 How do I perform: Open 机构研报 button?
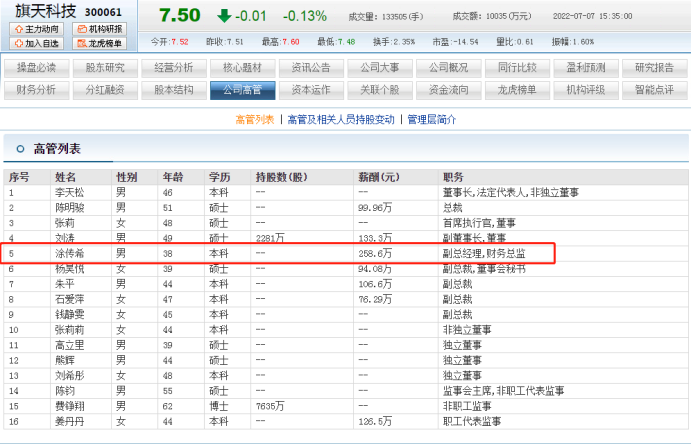100,29
